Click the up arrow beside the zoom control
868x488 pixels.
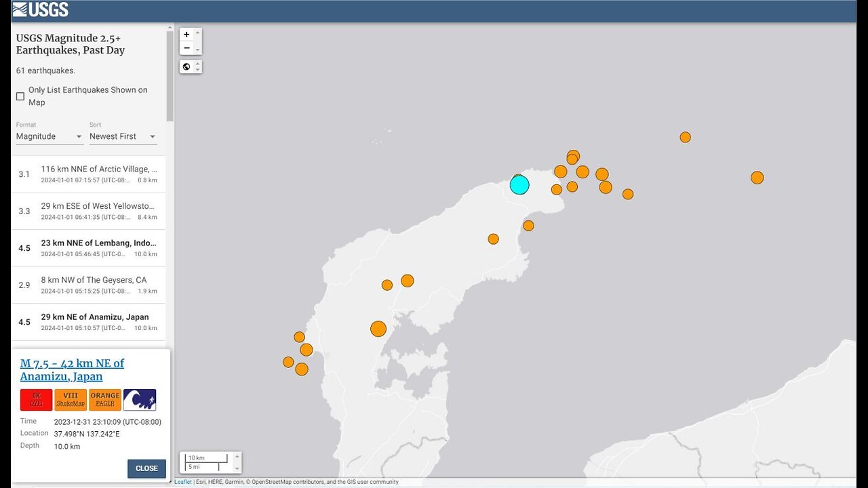(x=198, y=32)
